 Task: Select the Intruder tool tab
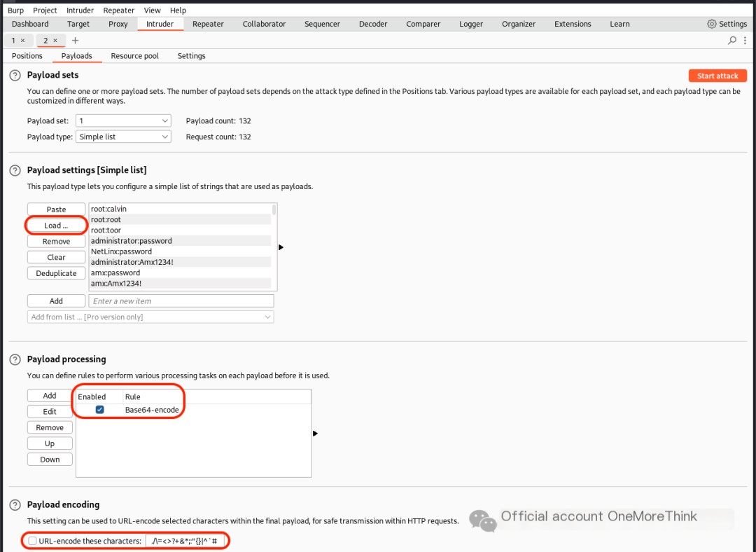pyautogui.click(x=160, y=24)
